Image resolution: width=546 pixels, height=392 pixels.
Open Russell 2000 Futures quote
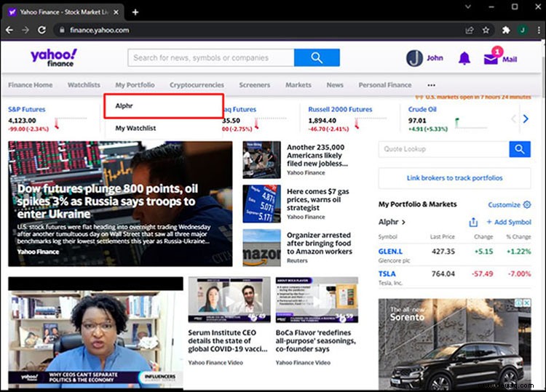340,109
